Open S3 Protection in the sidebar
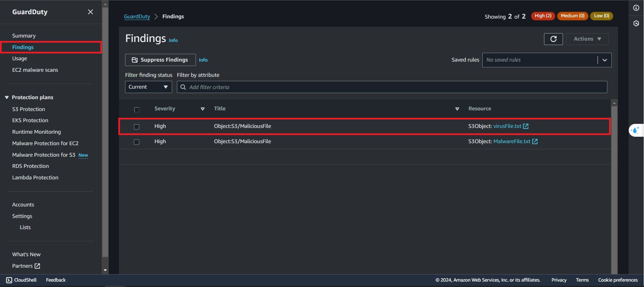Screen dimensions: 644x287 click(x=28, y=109)
